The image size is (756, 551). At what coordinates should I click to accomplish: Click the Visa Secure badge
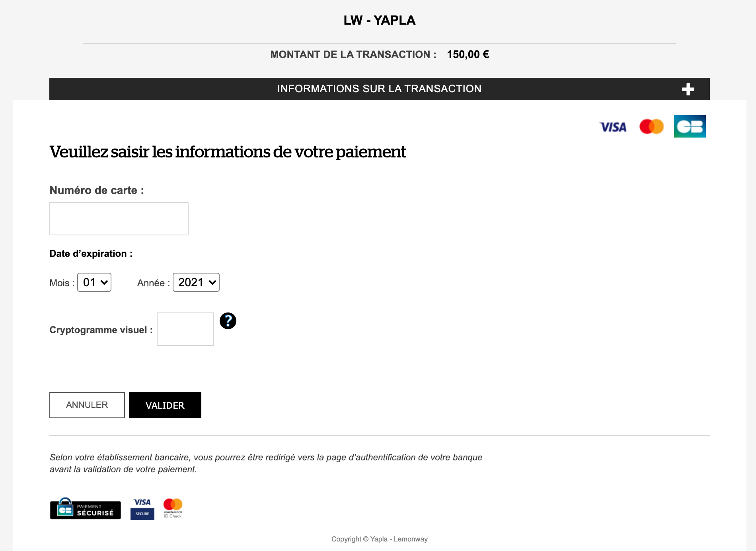click(x=142, y=508)
